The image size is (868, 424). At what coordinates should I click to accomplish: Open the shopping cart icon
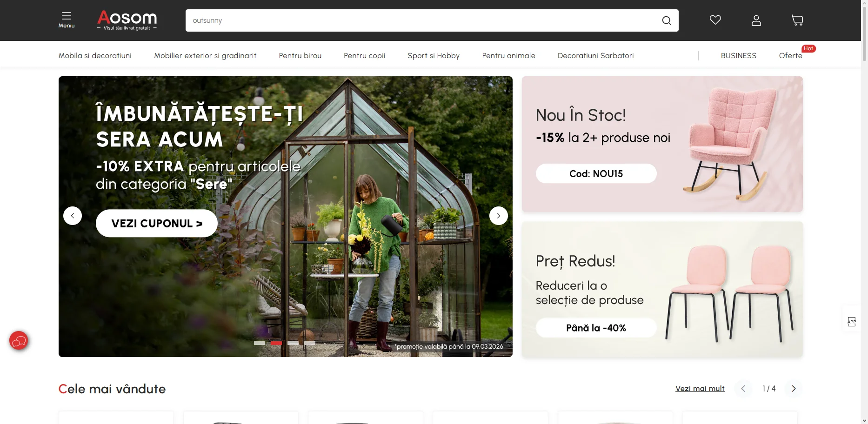coord(797,20)
